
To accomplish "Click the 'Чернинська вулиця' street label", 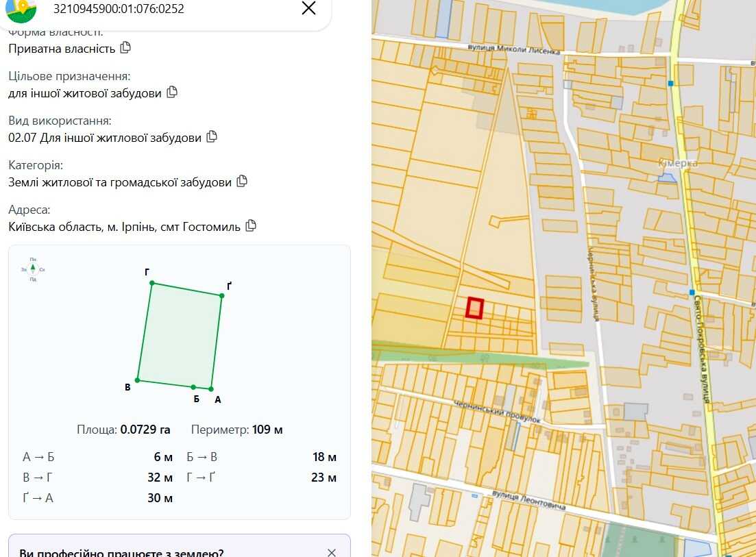I will click(594, 285).
